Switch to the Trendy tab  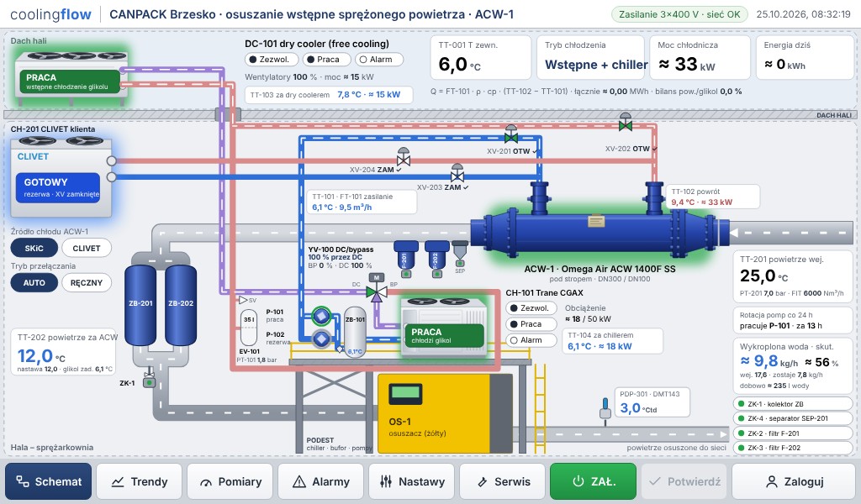click(140, 481)
